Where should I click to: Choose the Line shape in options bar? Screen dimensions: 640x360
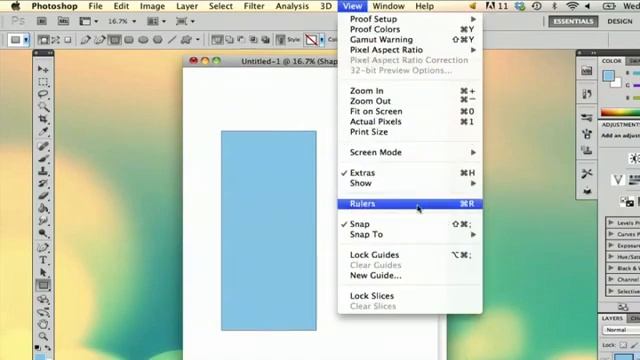pos(172,40)
